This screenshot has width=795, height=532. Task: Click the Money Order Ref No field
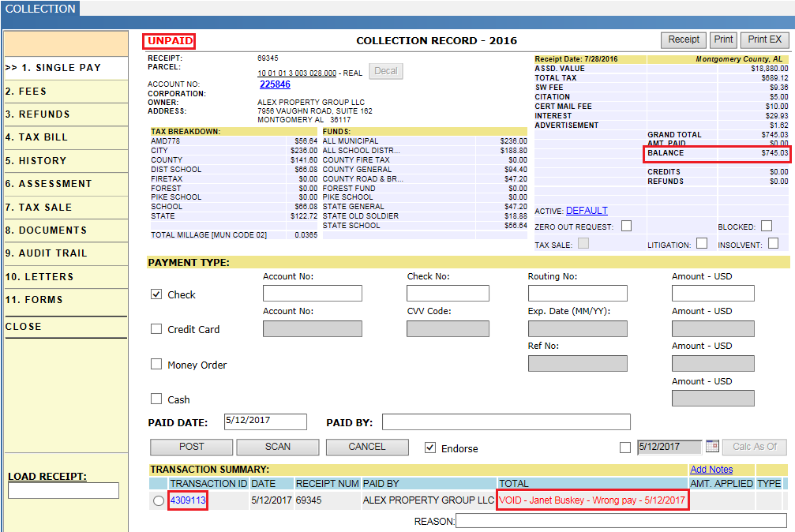(577, 364)
